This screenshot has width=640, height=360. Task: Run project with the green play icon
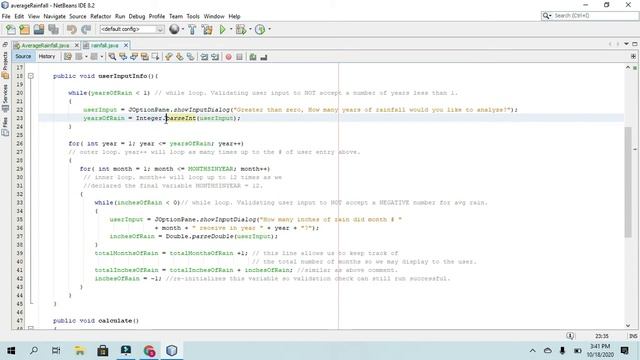tap(222, 29)
